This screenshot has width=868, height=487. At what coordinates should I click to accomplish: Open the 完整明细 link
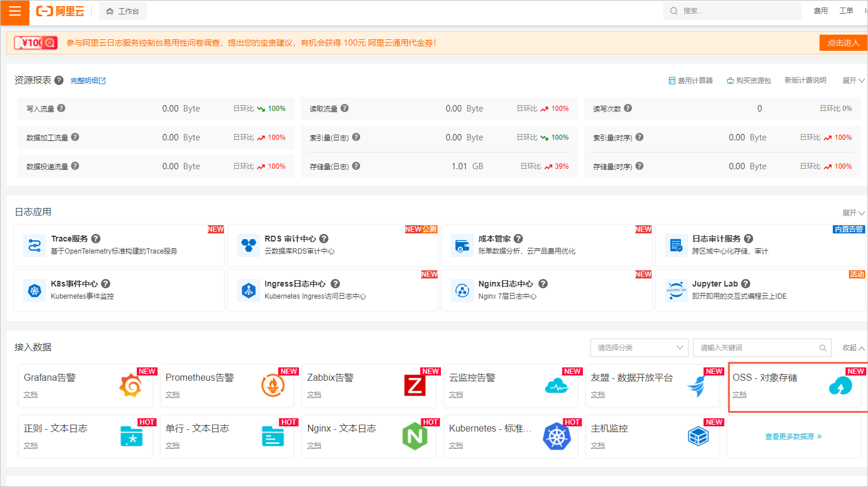(88, 81)
